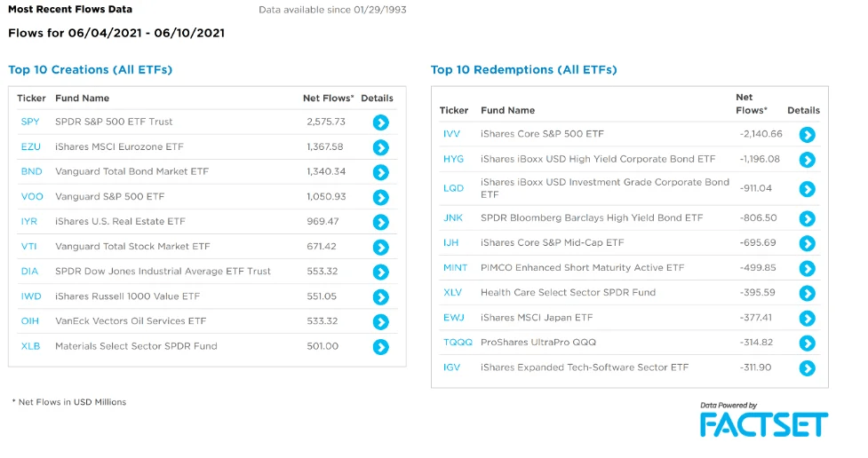Viewport: 868px width, 458px height.
Task: Open details arrow for IJH row
Action: tap(807, 243)
